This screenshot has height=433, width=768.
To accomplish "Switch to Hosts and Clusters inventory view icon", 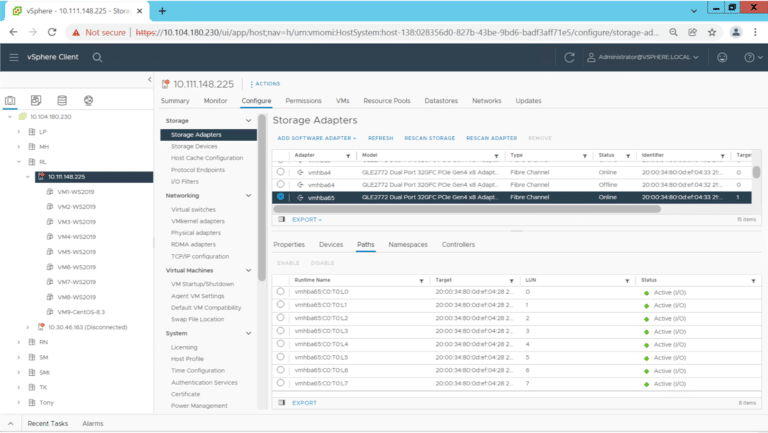I will 10,100.
